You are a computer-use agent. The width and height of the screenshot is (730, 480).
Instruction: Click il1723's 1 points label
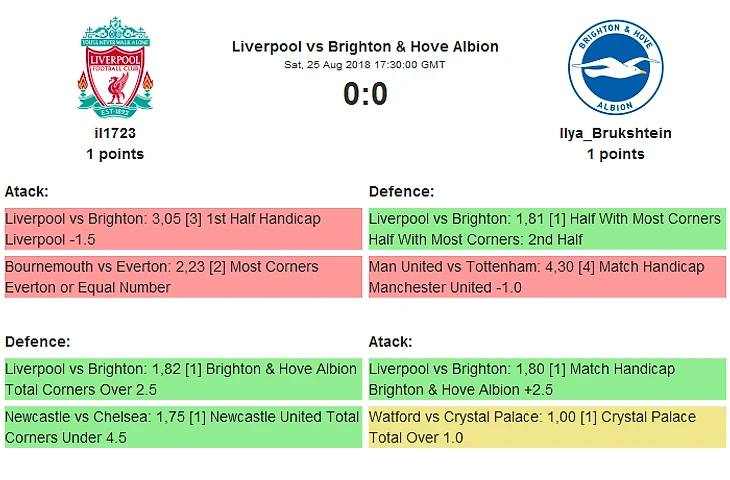pyautogui.click(x=115, y=154)
